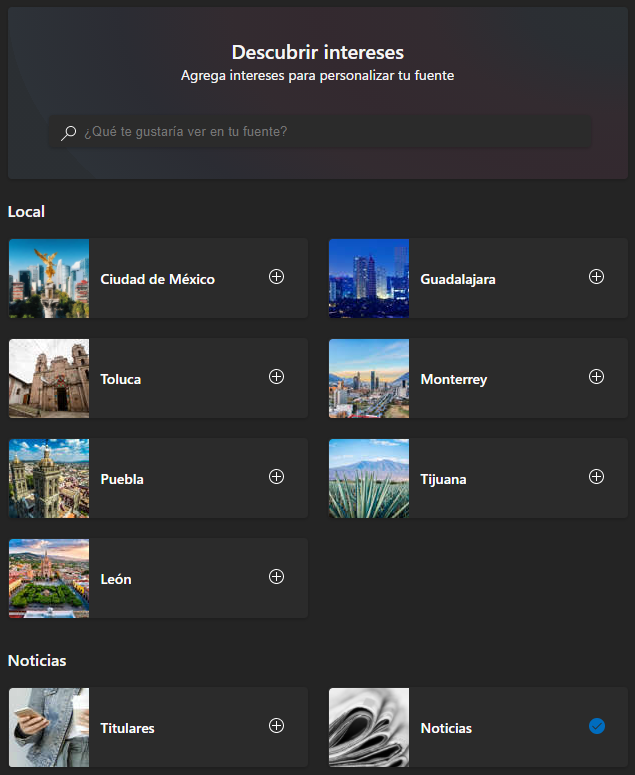Click the search magnifier icon
Image resolution: width=635 pixels, height=775 pixels.
(69, 132)
